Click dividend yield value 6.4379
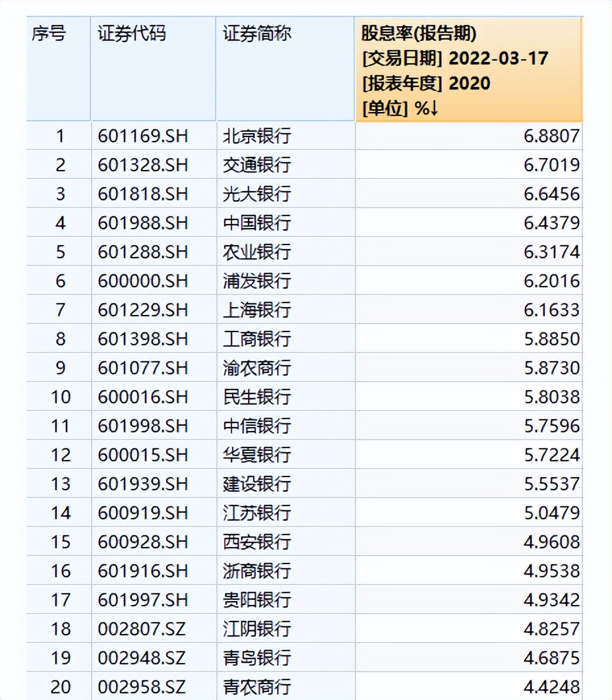The height and width of the screenshot is (700, 612). tap(551, 223)
